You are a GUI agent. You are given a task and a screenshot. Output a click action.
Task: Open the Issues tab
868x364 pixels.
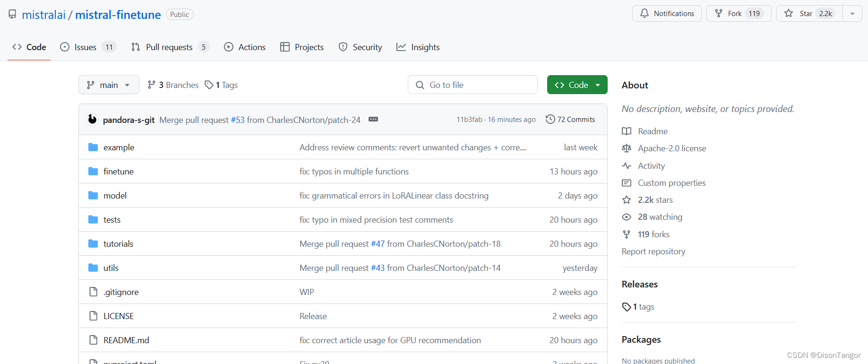(88, 47)
